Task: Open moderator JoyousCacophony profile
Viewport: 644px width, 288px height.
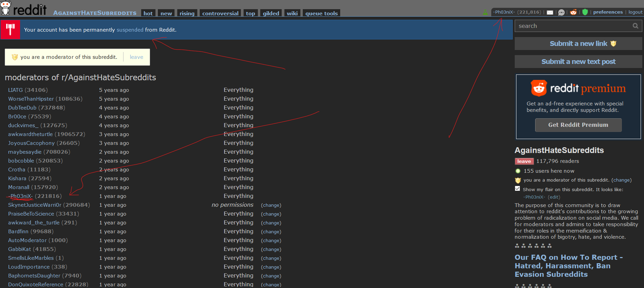Action: [31, 143]
